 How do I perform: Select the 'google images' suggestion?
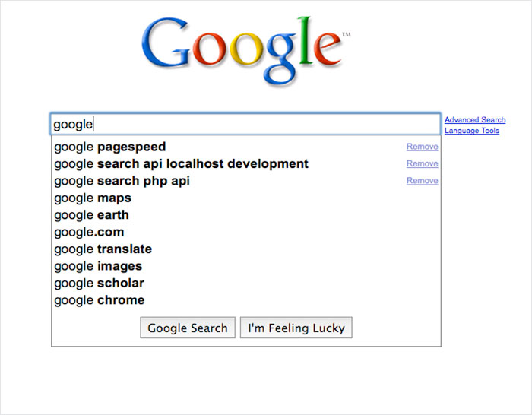coord(98,266)
